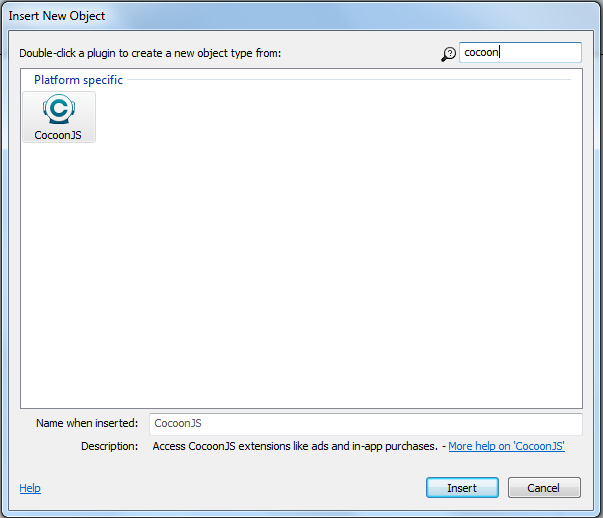The width and height of the screenshot is (603, 518).
Task: Click the Insert New Object title bar
Action: (x=302, y=16)
